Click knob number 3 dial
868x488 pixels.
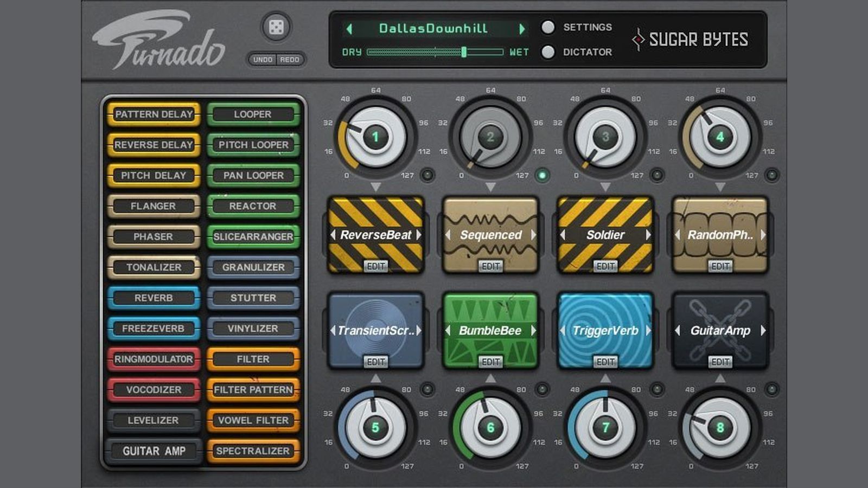(605, 137)
